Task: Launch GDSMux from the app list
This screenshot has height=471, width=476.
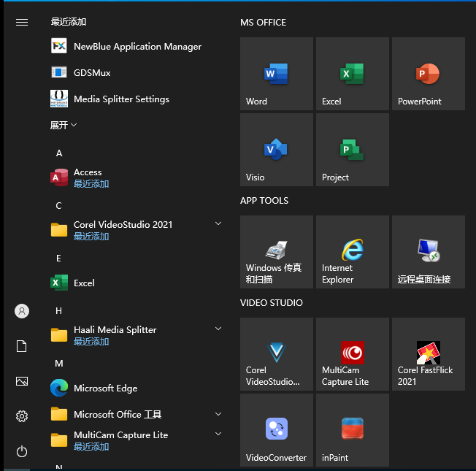Action: pos(137,72)
